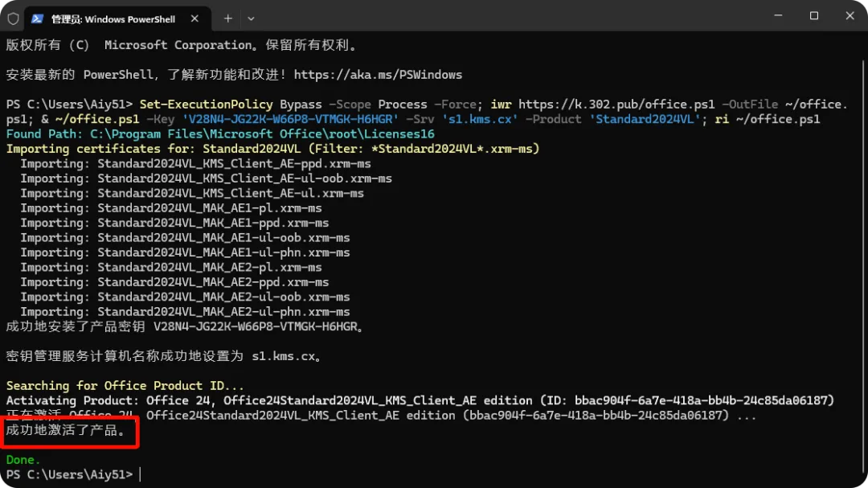Select the 管理员: Windows PowerShell tab

coord(118,18)
